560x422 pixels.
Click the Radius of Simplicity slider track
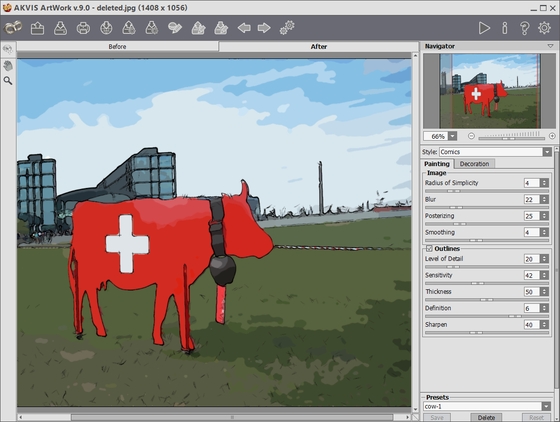point(487,191)
